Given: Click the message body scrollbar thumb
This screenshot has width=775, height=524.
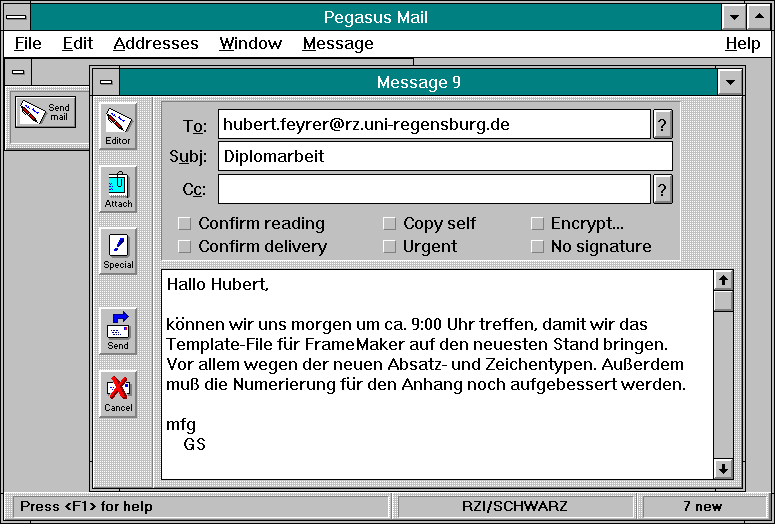Looking at the screenshot, I should click(x=724, y=301).
